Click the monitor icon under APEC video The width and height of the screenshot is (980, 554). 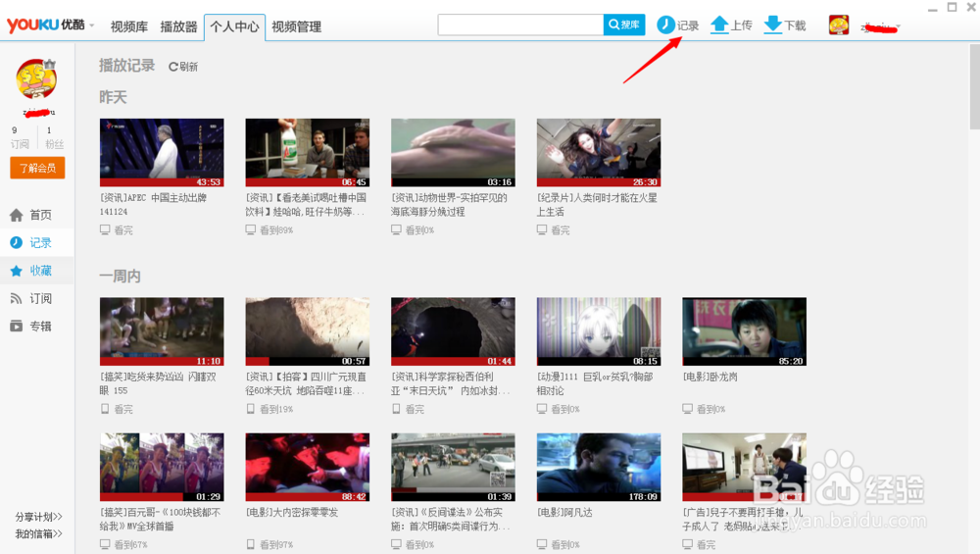click(x=105, y=230)
